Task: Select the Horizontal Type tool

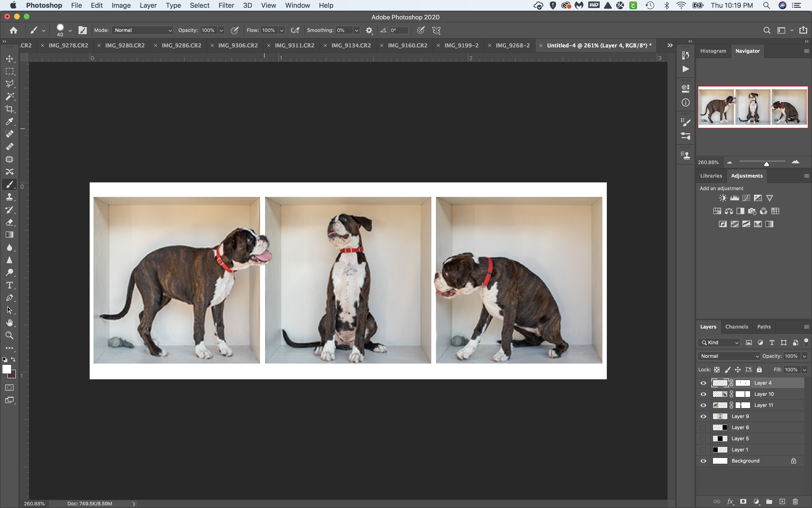Action: [x=9, y=285]
